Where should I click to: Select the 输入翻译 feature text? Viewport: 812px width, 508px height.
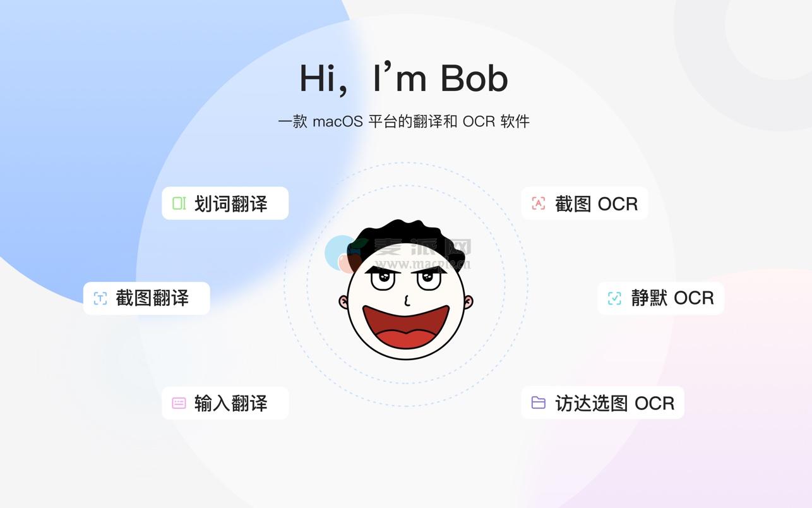[x=230, y=403]
